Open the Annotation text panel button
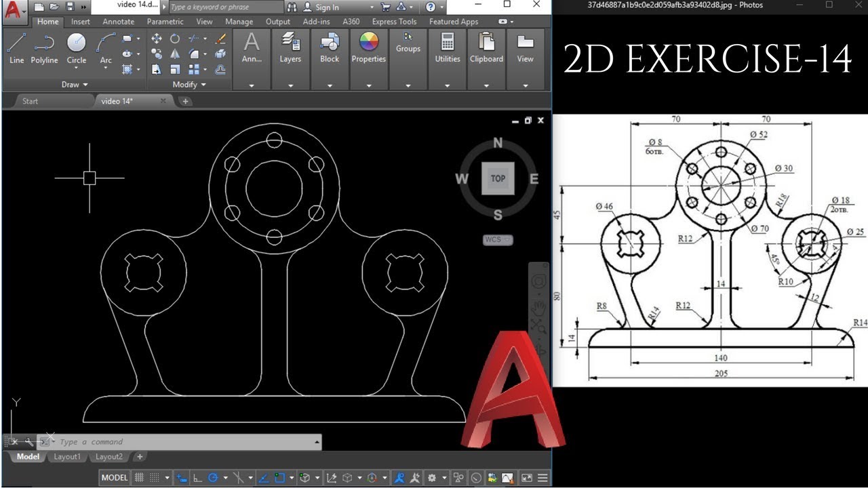 252,47
